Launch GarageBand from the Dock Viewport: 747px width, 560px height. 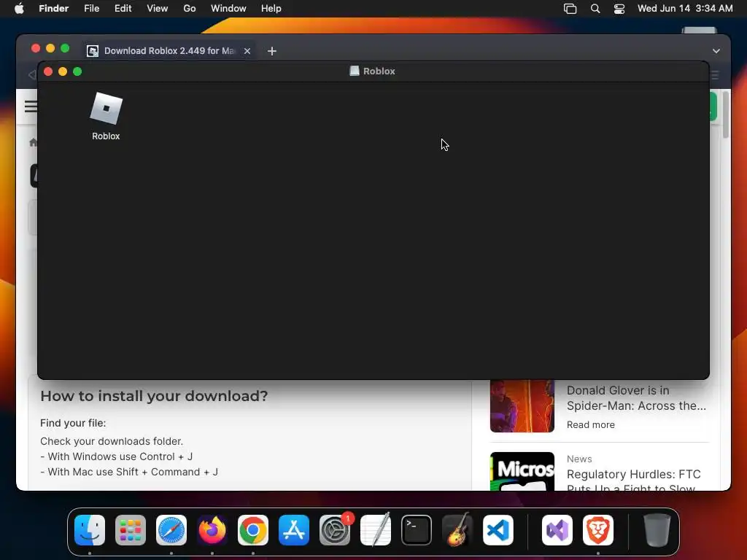coord(457,530)
